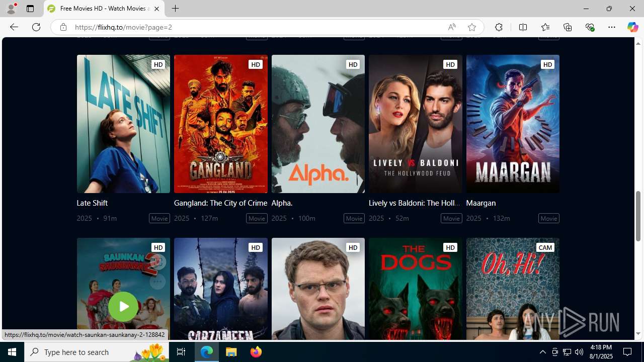Open poster of man with glasses
Screen dimensions: 644x362
318,289
